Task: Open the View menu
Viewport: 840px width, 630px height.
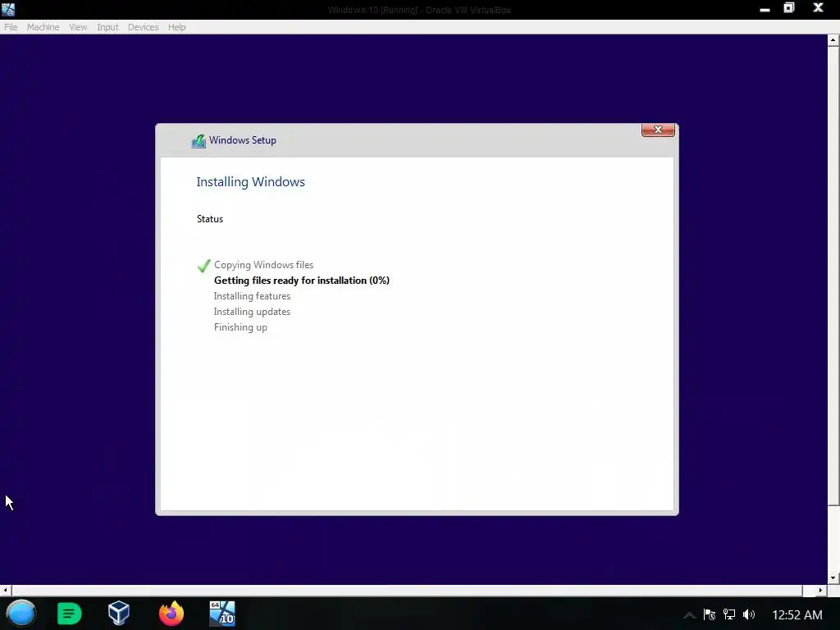Action: pos(78,27)
